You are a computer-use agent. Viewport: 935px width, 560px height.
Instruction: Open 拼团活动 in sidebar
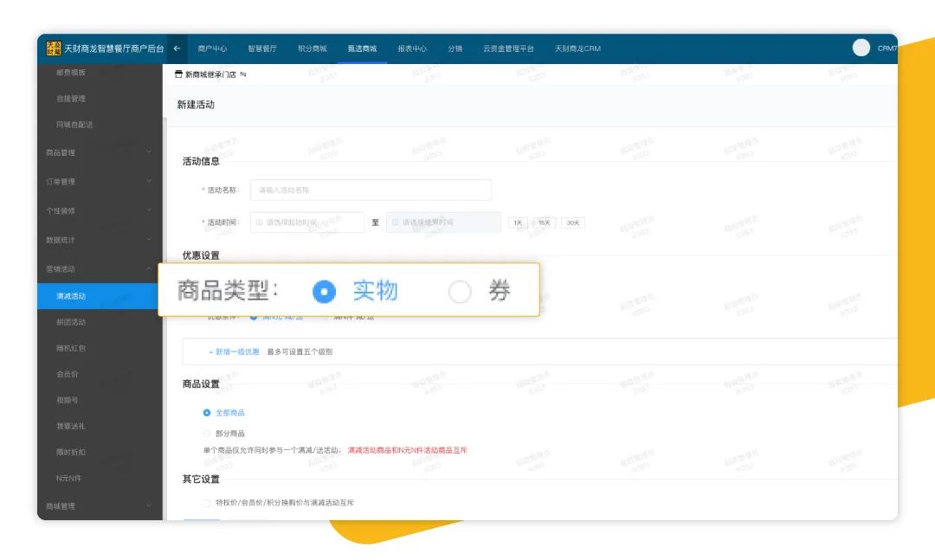[71, 322]
